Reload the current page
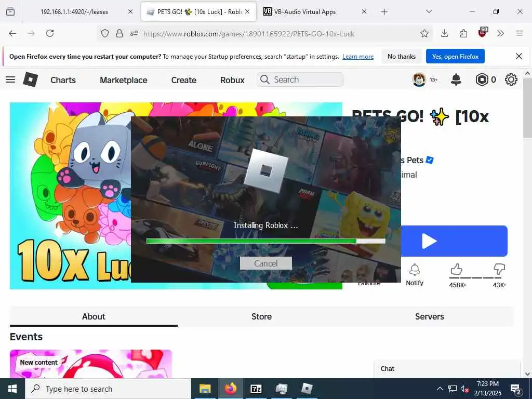The image size is (532, 399). click(50, 33)
